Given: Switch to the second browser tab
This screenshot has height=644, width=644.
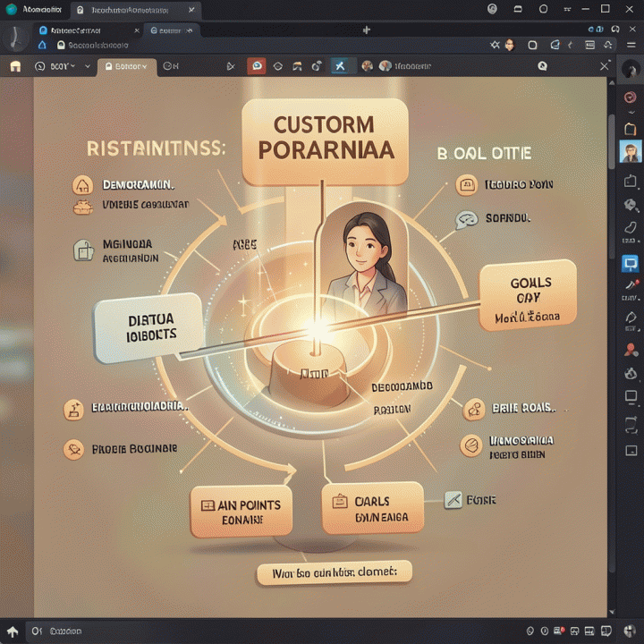Looking at the screenshot, I should [x=171, y=30].
